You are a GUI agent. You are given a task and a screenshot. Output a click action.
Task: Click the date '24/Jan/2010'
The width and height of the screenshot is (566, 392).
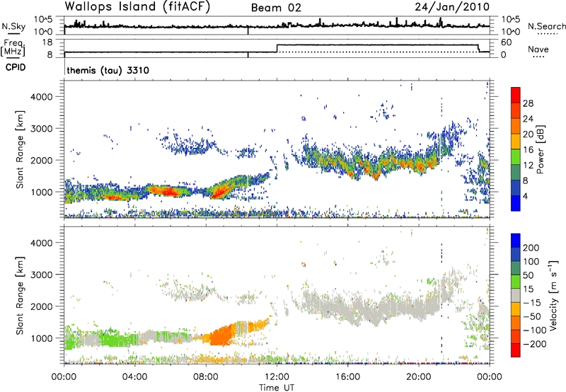click(452, 7)
